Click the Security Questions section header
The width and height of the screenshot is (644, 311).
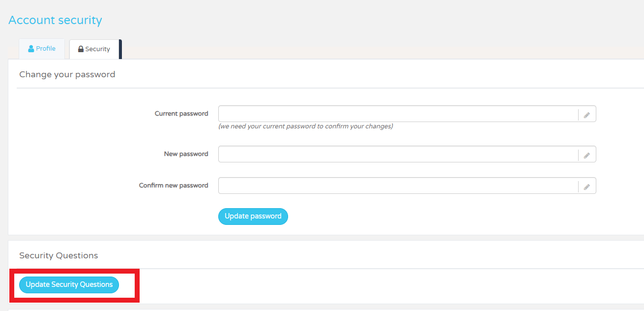pos(59,255)
